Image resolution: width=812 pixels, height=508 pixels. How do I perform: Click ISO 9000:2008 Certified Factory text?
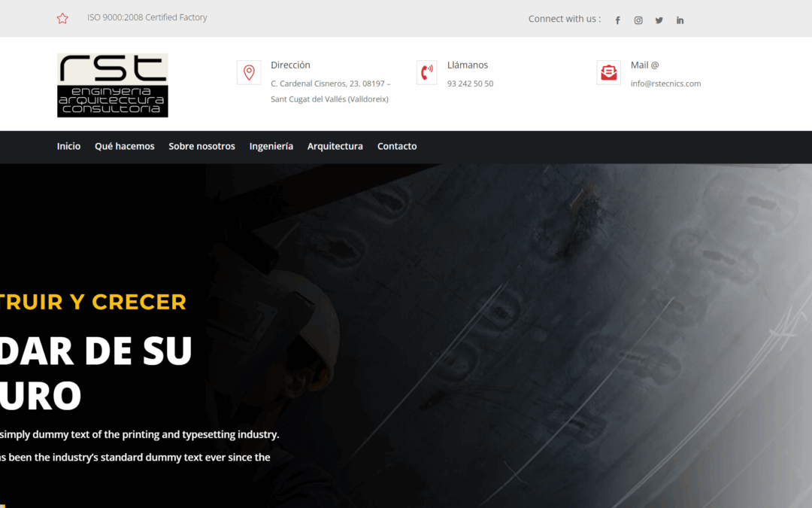point(147,17)
